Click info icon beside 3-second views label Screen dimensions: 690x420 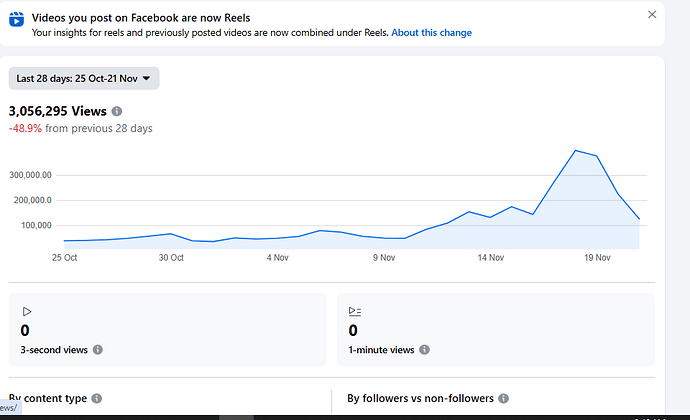tap(98, 350)
